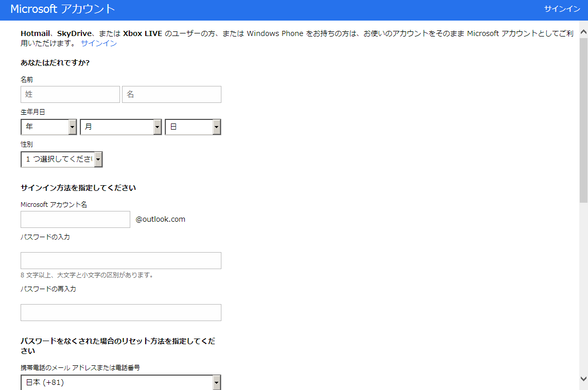Open the 日 birth day dropdown
The height and width of the screenshot is (390, 588).
[x=193, y=127]
